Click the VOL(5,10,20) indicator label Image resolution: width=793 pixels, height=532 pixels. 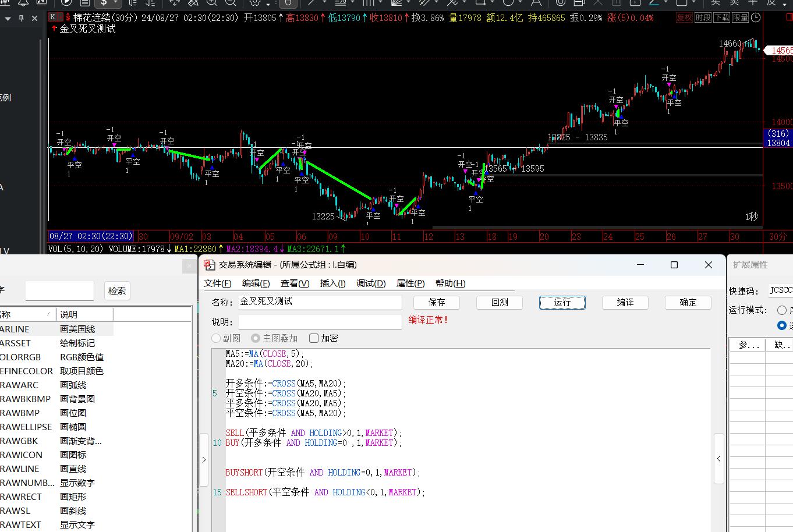[x=76, y=249]
